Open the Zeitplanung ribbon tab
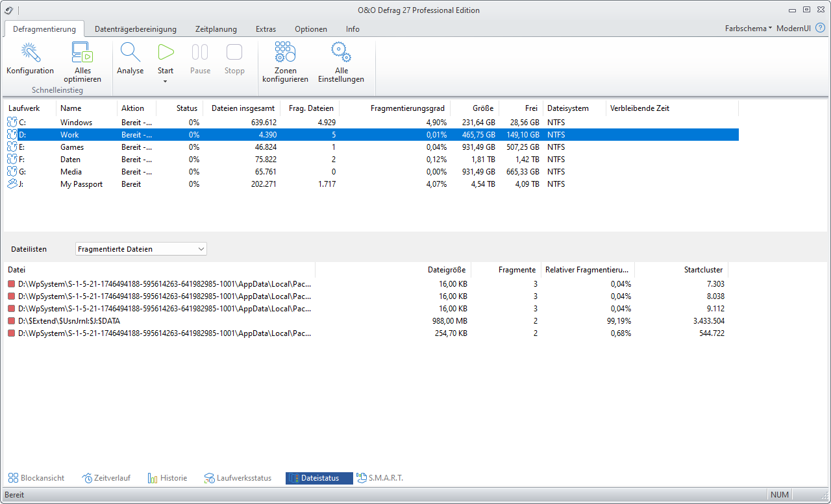Screen dimensions: 831x504 point(216,29)
